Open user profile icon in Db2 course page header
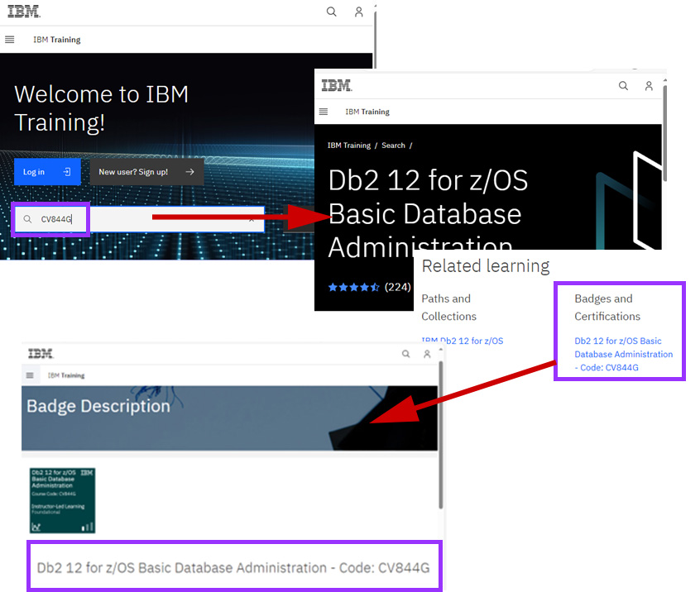This screenshot has height=592, width=700. tap(649, 86)
